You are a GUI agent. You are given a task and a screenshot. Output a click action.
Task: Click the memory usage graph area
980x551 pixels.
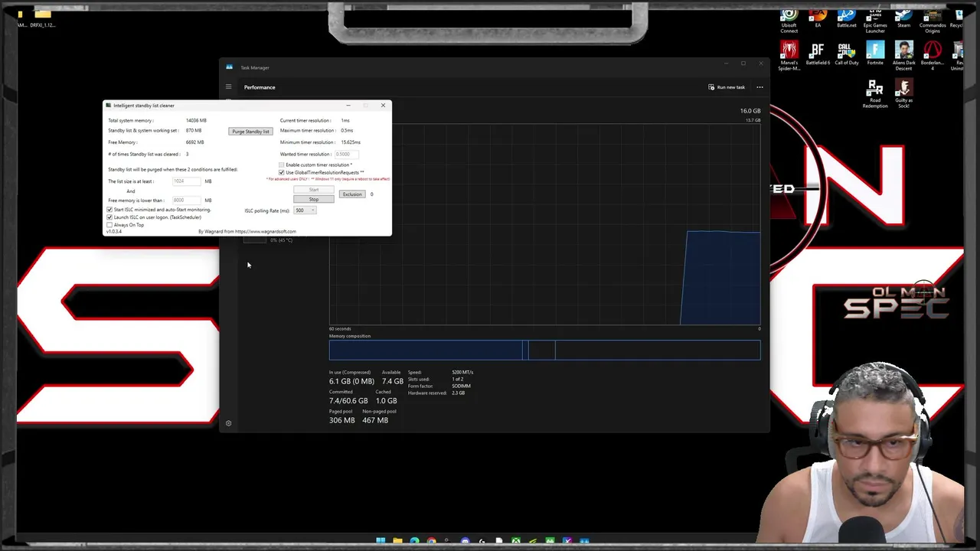[x=544, y=226]
